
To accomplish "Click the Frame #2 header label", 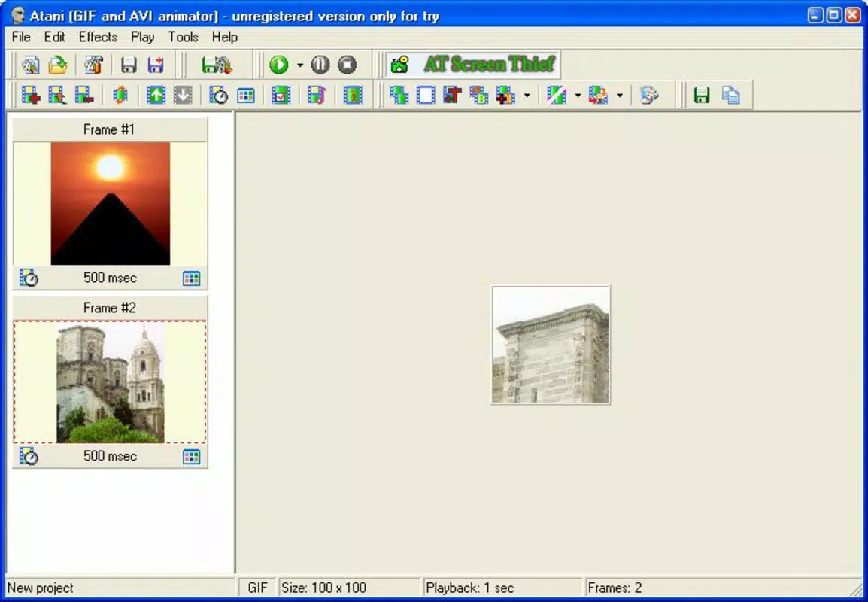I will [x=109, y=308].
